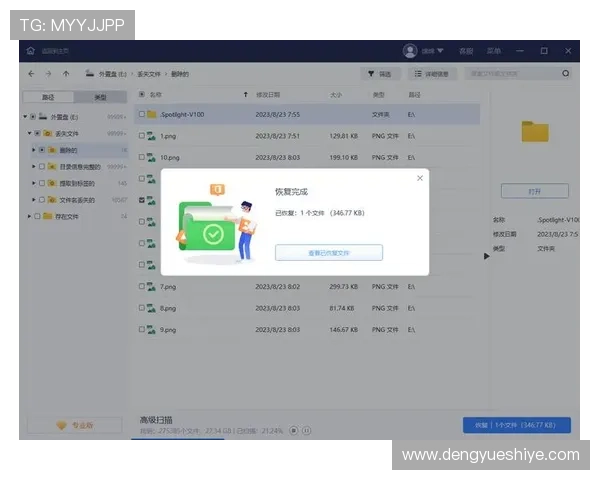
Task: Uncheck the already checked file checkbox
Action: (142, 200)
